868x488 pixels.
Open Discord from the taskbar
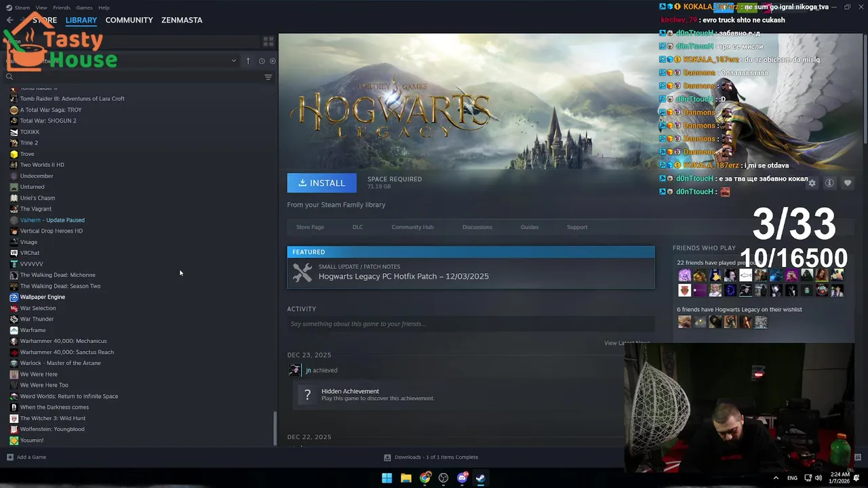click(x=462, y=478)
